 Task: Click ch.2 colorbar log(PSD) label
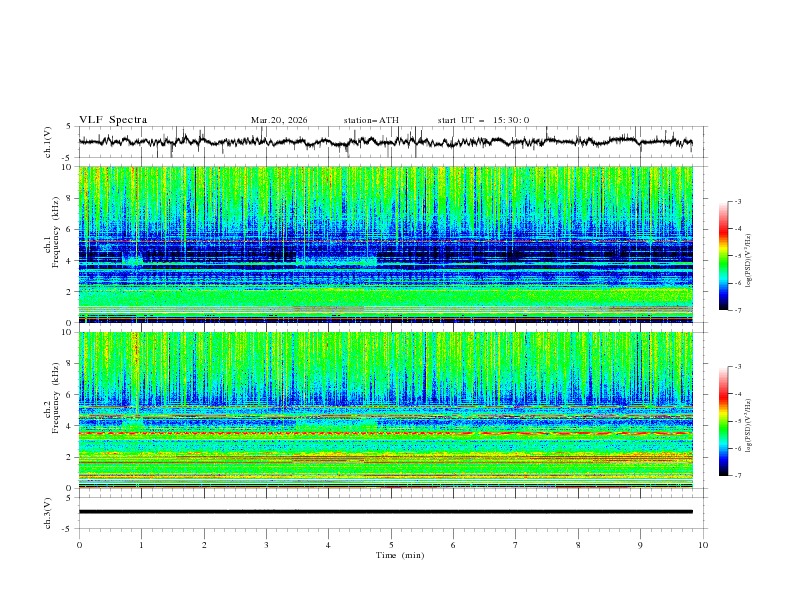coord(749,426)
